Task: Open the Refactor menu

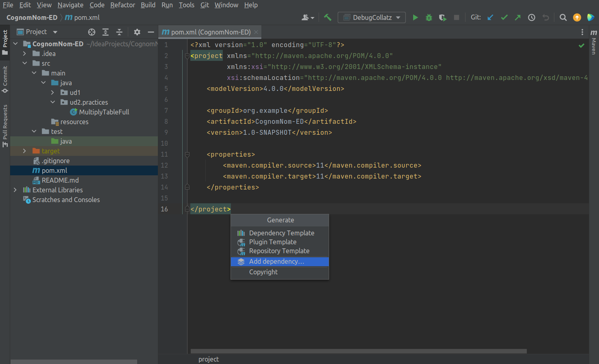Action: pos(123,5)
